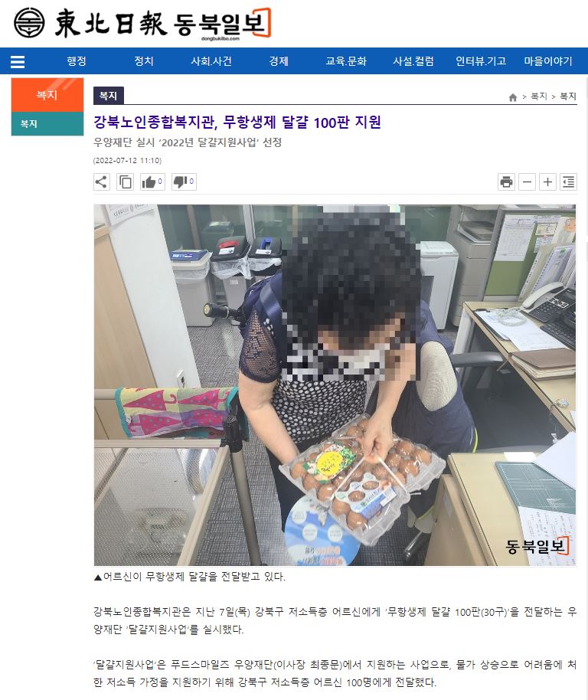Decrease font size with minus icon
This screenshot has width=588, height=700.
527,182
